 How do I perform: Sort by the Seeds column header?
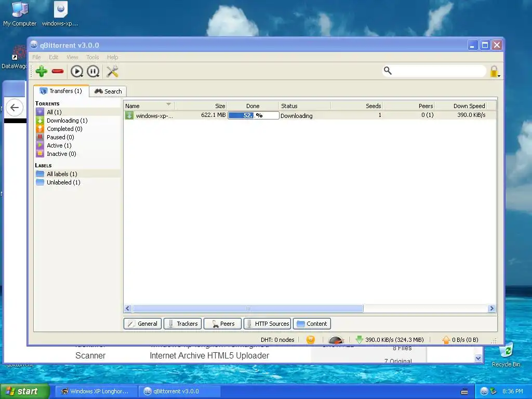click(x=356, y=106)
